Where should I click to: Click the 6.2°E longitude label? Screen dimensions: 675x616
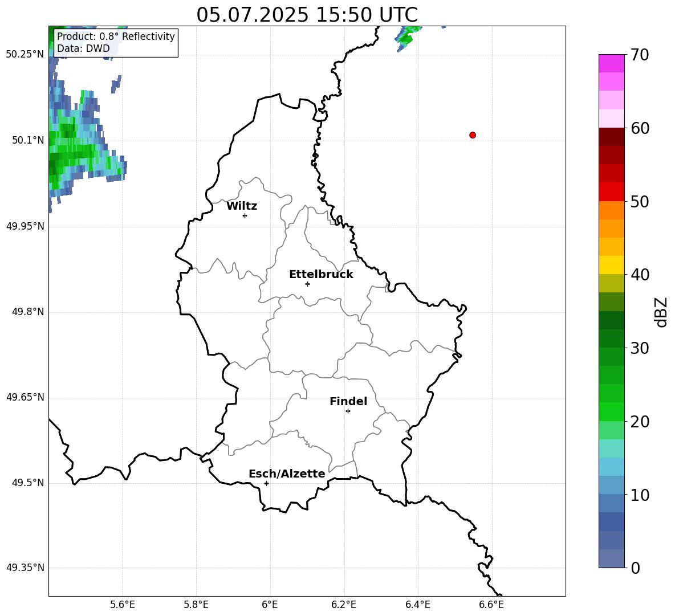[x=344, y=605]
